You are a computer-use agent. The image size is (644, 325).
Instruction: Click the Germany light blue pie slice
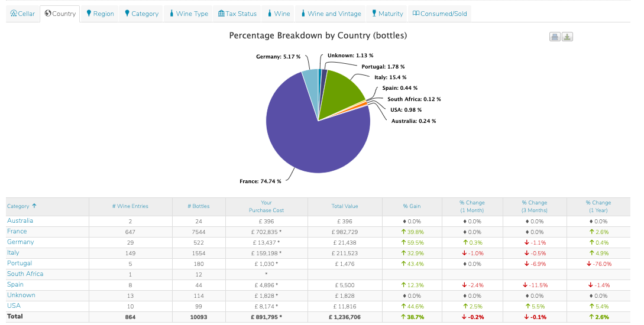point(310,82)
